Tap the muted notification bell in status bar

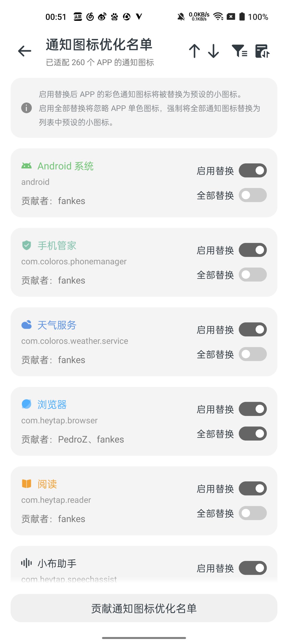[x=181, y=17]
